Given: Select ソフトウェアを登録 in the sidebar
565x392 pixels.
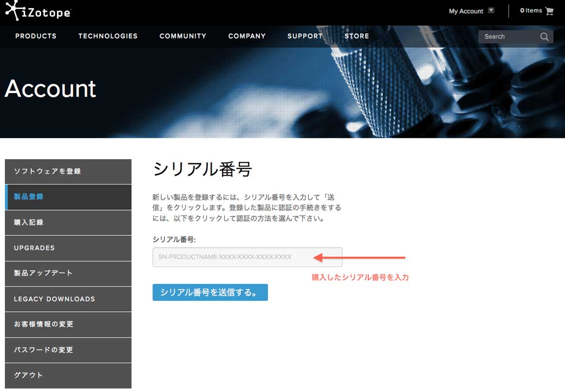Looking at the screenshot, I should [68, 172].
